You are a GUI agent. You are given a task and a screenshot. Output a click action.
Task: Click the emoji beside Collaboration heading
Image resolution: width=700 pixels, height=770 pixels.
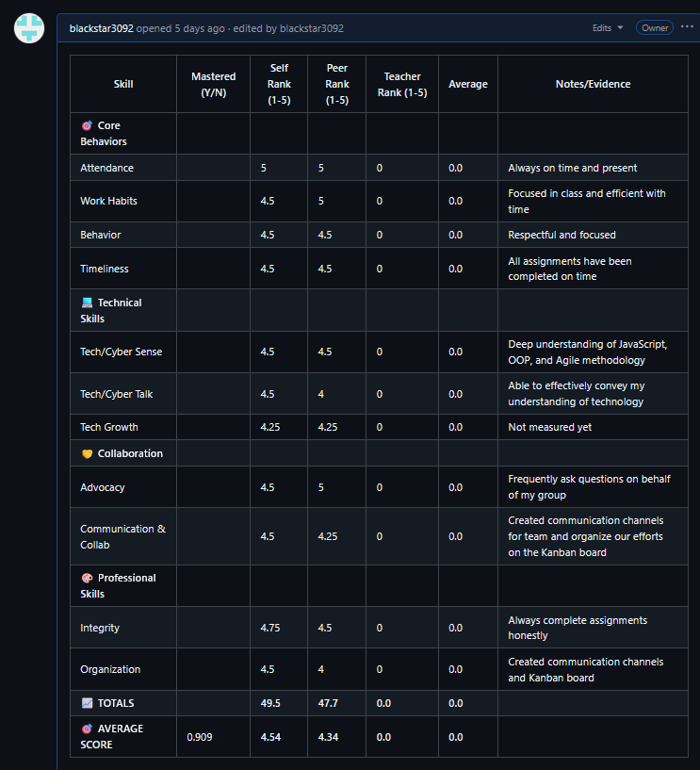87,453
